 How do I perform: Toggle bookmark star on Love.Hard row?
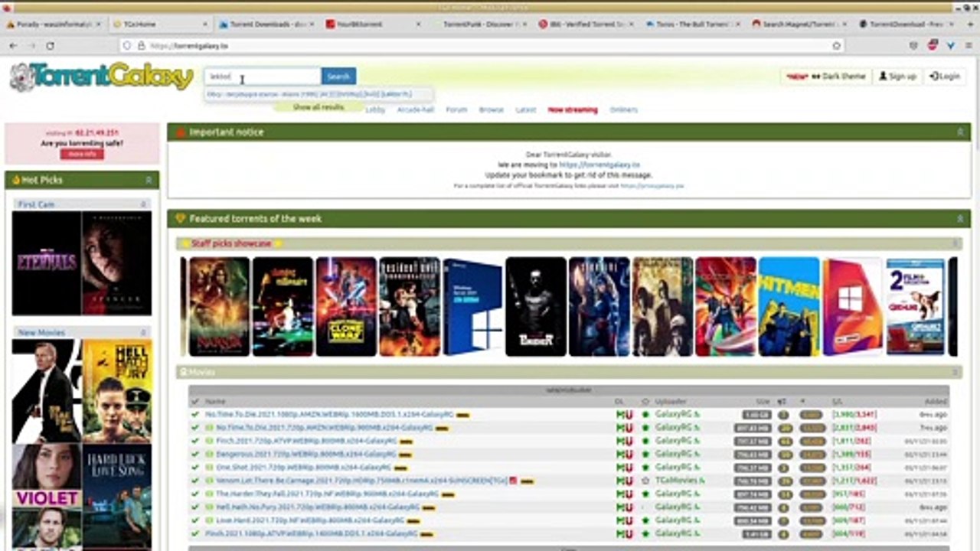click(x=645, y=520)
